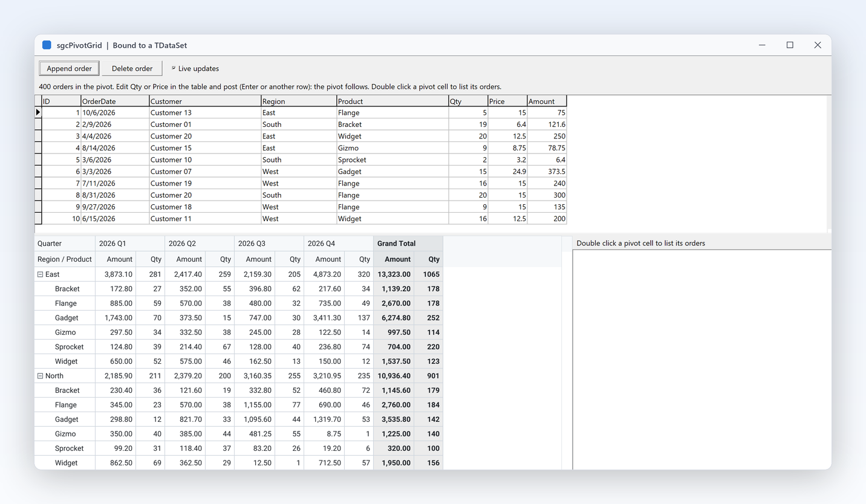866x504 pixels.
Task: Click the Region column header in orders table
Action: coord(299,101)
